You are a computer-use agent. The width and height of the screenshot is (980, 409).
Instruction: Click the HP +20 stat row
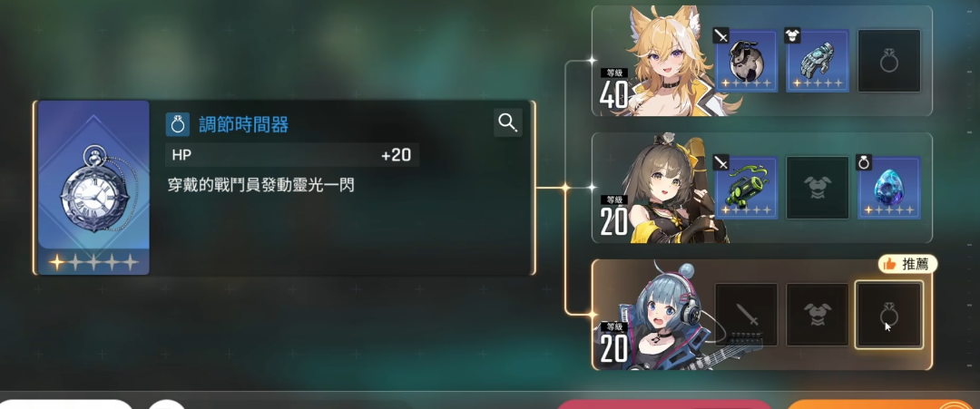coord(292,155)
